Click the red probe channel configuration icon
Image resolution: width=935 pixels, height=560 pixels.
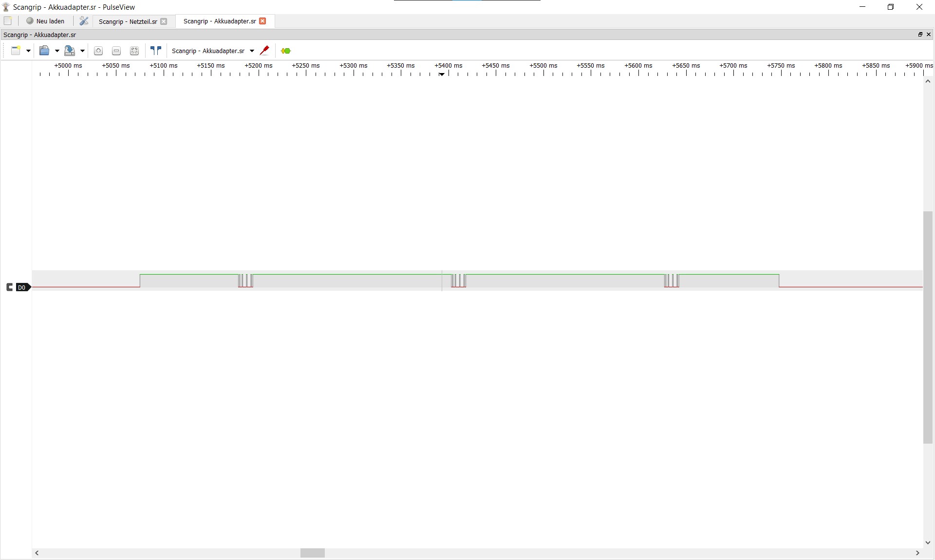265,51
